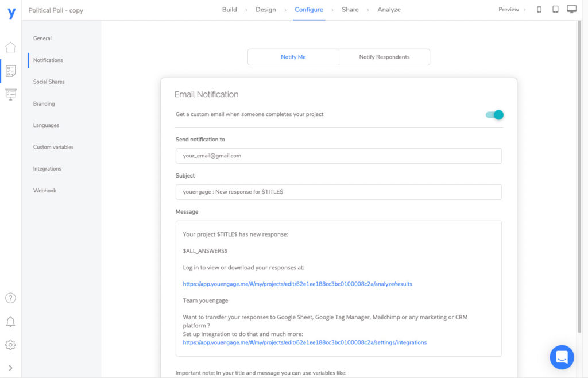This screenshot has height=378, width=588.
Task: Click the Send notification to email field
Action: [x=339, y=156]
